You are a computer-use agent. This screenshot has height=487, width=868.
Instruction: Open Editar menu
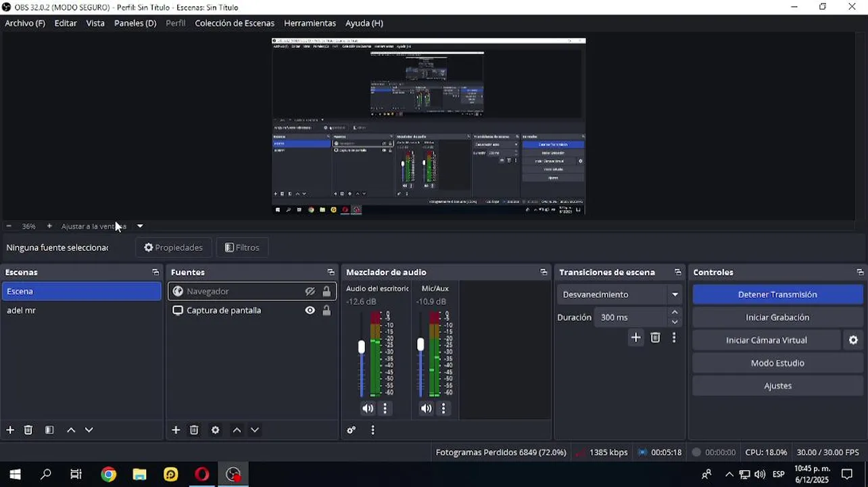pos(66,23)
